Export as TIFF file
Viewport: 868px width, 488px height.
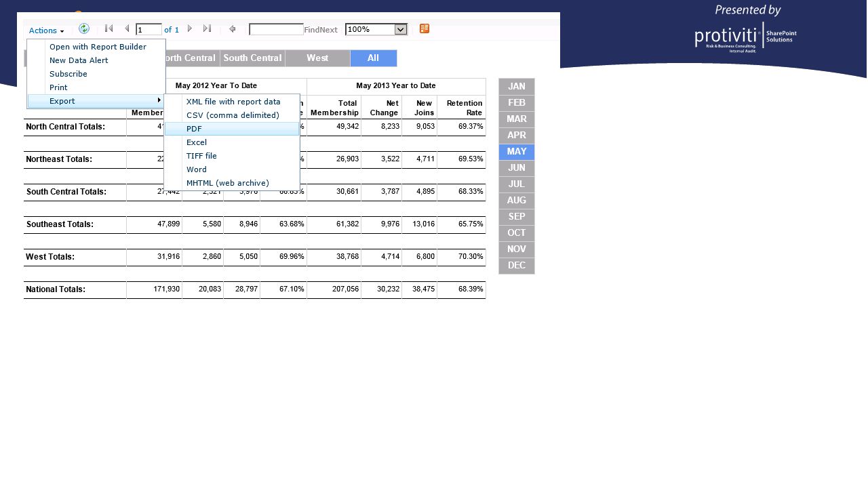click(x=201, y=156)
